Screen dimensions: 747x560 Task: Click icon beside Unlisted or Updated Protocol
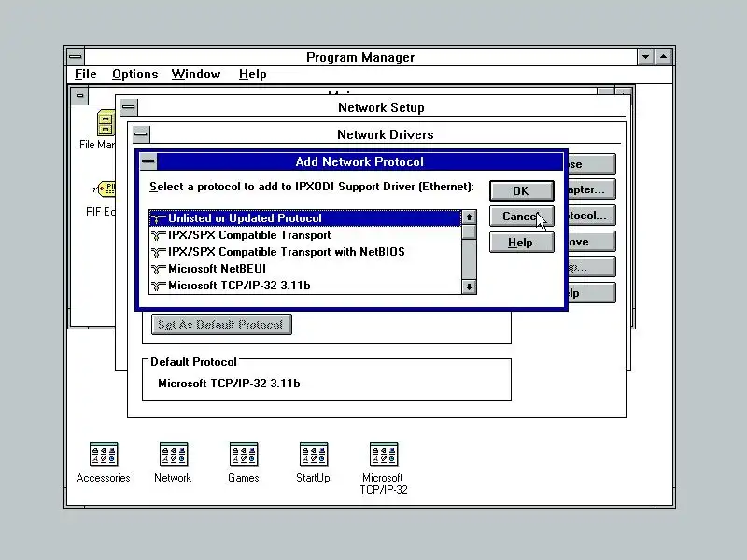click(158, 218)
